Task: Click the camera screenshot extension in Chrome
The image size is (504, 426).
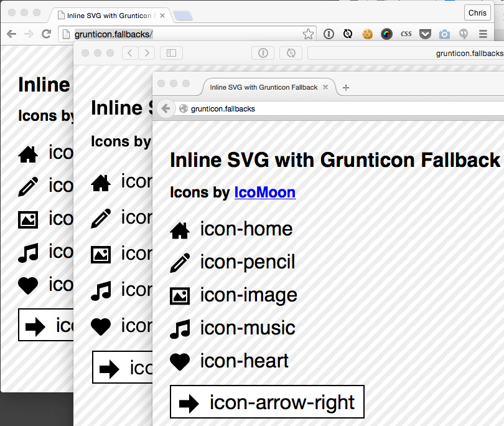Action: (444, 34)
